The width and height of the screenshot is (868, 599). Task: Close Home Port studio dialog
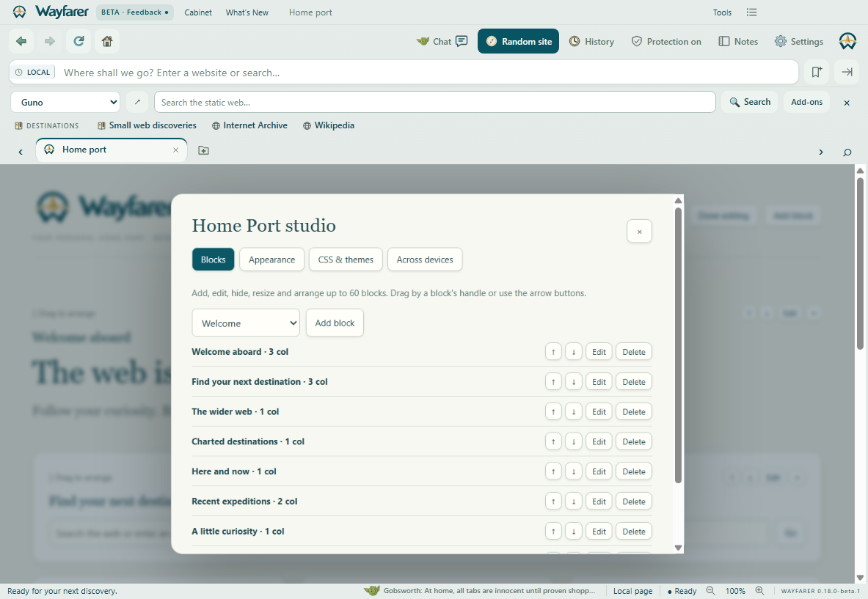[639, 231]
